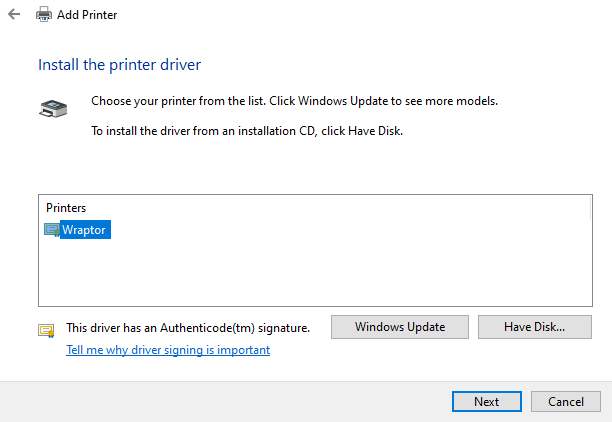The height and width of the screenshot is (422, 612).
Task: Open the driver signing importance link
Action: pyautogui.click(x=168, y=350)
